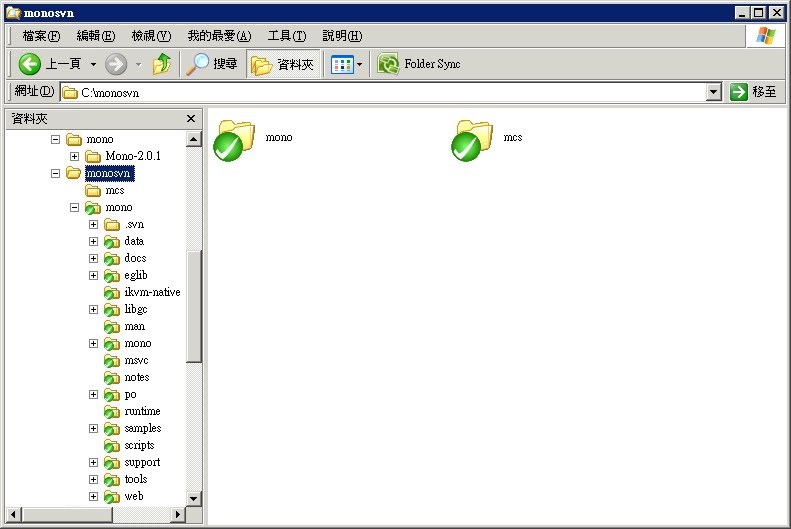The image size is (791, 529).
Task: Click tree horizontal scroll right arrow
Action: (177, 515)
